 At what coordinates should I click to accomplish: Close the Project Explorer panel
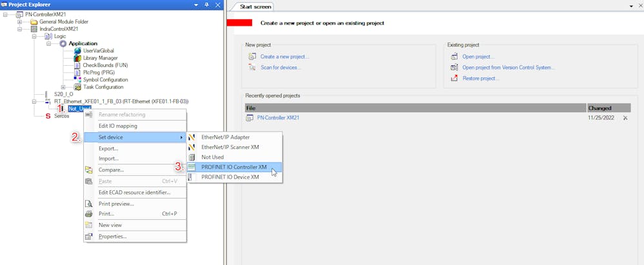point(218,5)
